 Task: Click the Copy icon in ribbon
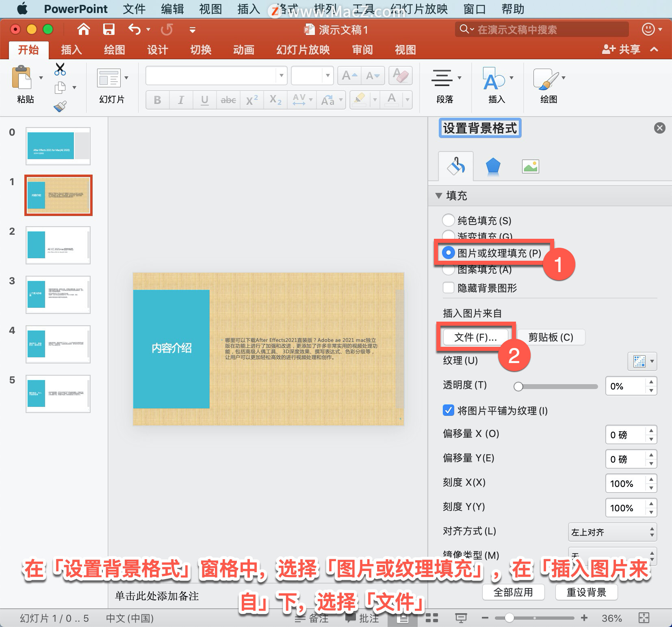click(60, 87)
